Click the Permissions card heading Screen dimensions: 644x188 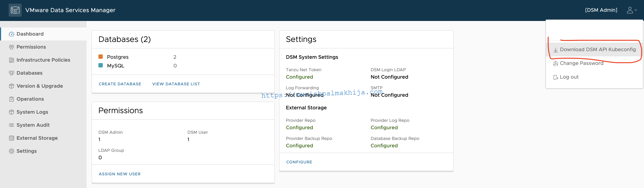coord(120,111)
